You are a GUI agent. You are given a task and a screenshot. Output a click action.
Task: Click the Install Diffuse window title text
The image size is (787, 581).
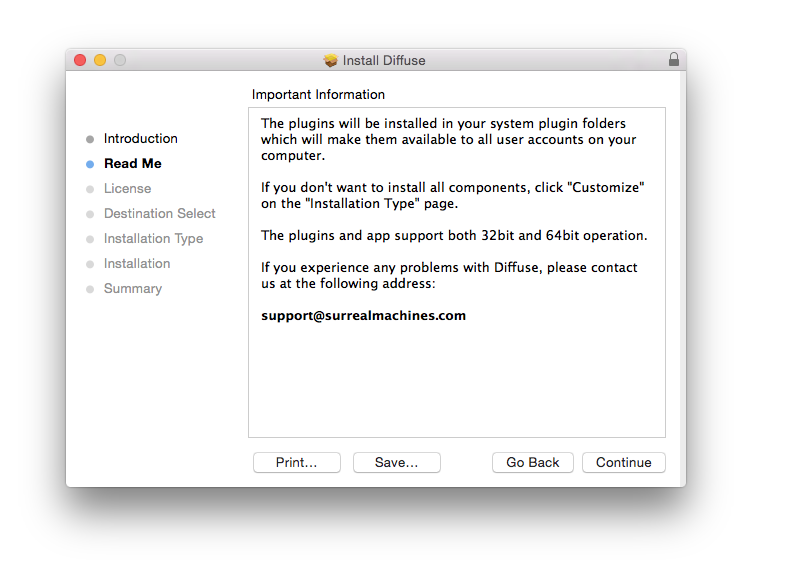point(384,60)
